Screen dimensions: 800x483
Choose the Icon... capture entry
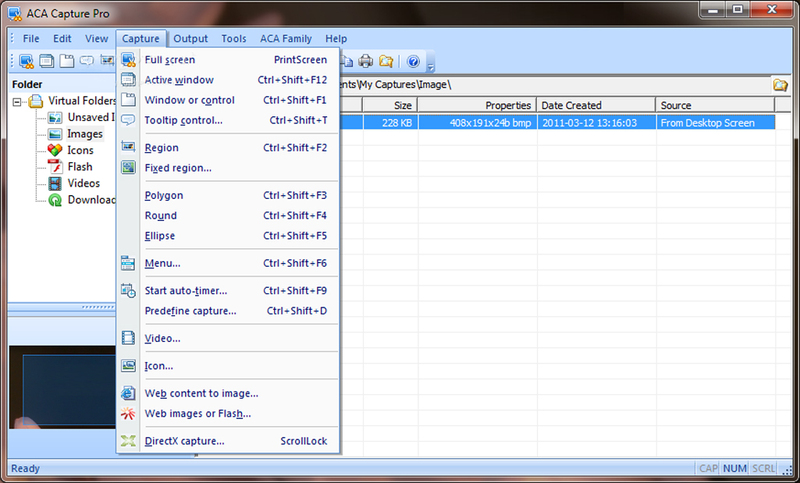pyautogui.click(x=228, y=366)
